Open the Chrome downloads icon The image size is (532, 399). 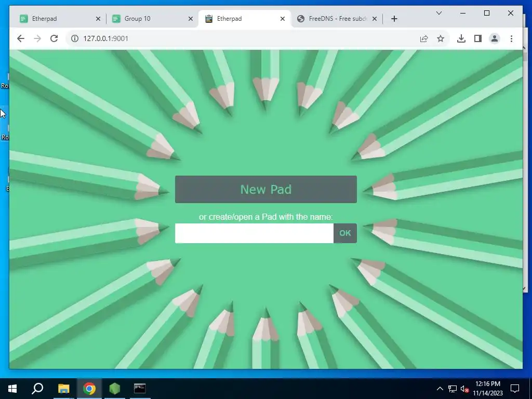(461, 38)
